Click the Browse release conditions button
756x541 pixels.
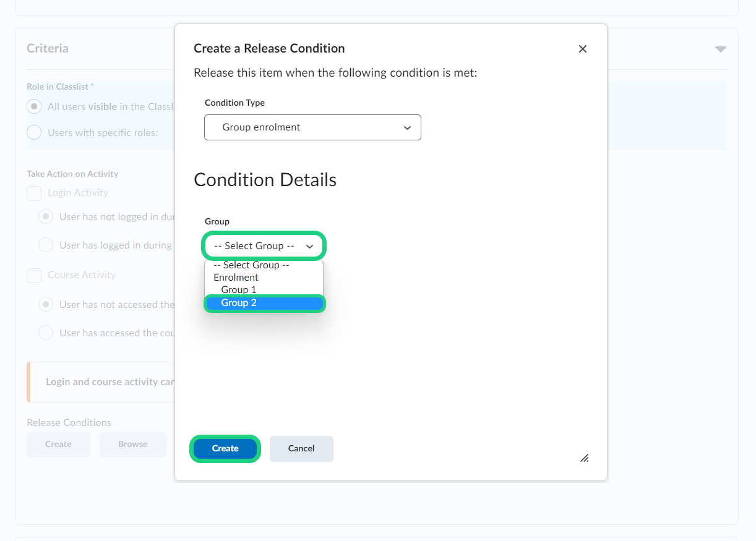[x=133, y=444]
